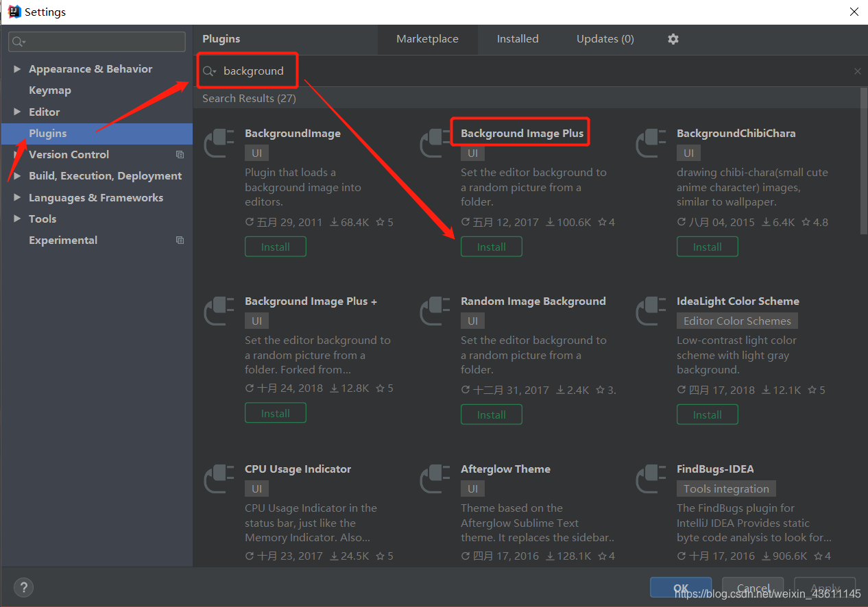
Task: Click the Cancel button
Action: [x=752, y=588]
